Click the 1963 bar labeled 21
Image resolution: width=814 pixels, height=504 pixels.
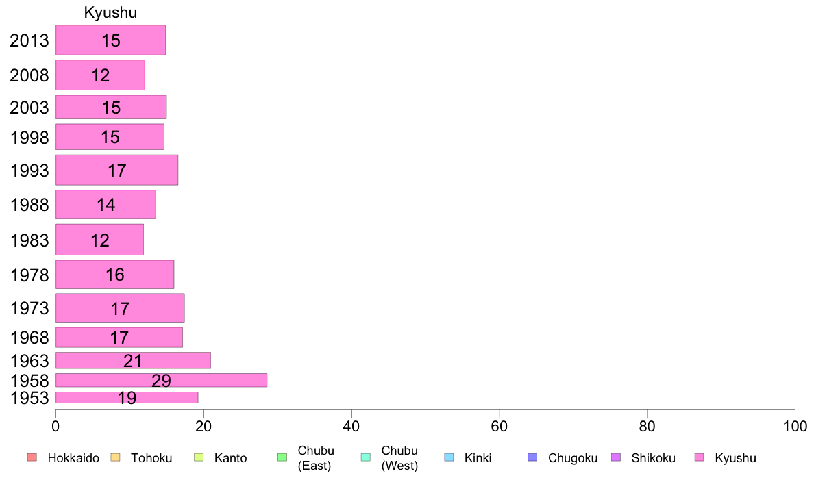point(133,360)
